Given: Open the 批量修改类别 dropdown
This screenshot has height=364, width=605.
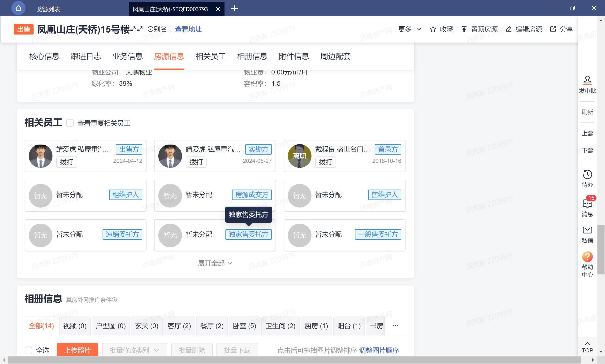Looking at the screenshot, I should pos(134,350).
